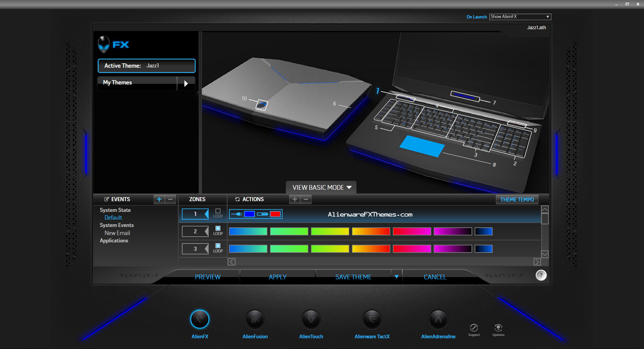The width and height of the screenshot is (644, 349).
Task: Open the AlienFX module icon
Action: click(x=200, y=319)
